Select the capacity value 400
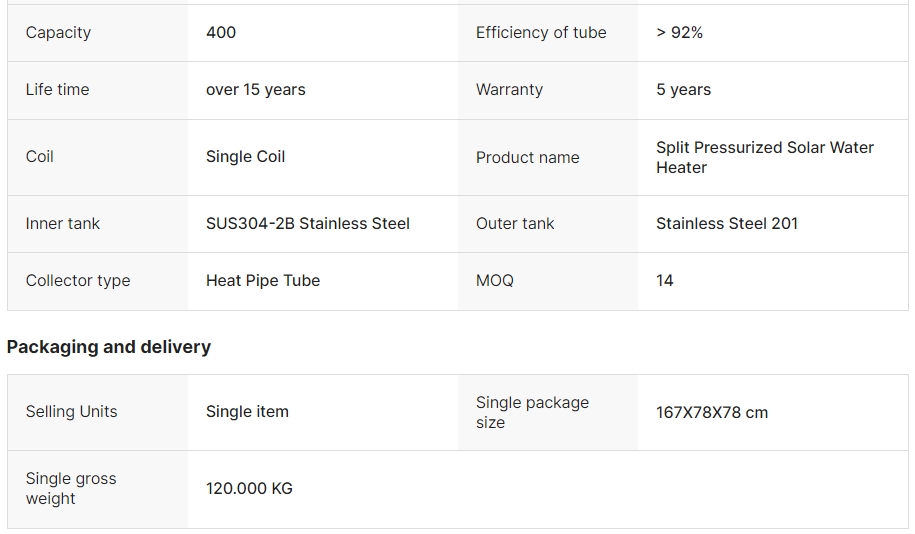 click(221, 33)
